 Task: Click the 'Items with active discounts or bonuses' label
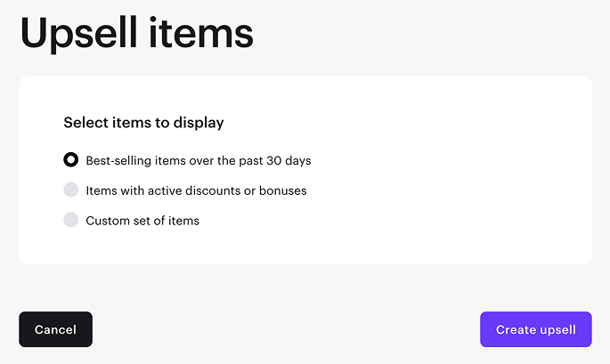coord(196,190)
